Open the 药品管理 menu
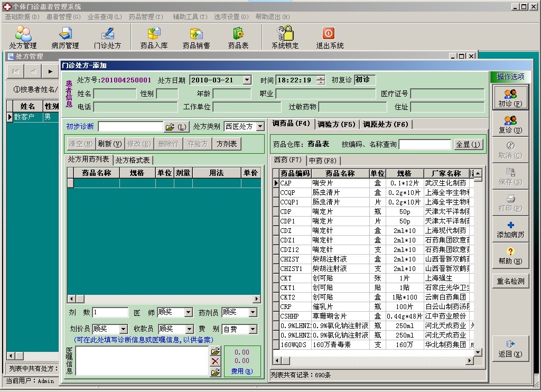Screen dimensions: 541x392 point(146,17)
